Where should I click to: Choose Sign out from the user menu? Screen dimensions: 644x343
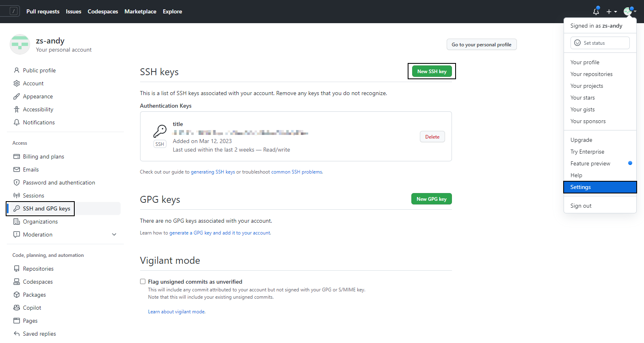point(581,206)
